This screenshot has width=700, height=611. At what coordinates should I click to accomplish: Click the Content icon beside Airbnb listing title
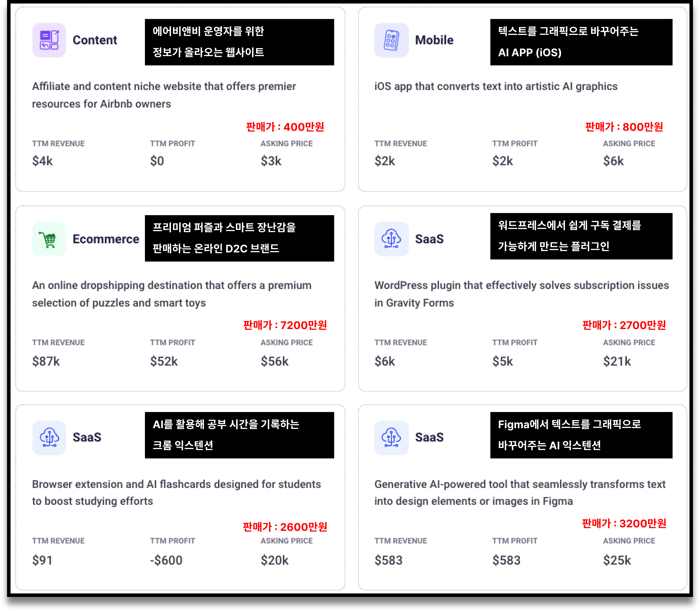(x=49, y=40)
